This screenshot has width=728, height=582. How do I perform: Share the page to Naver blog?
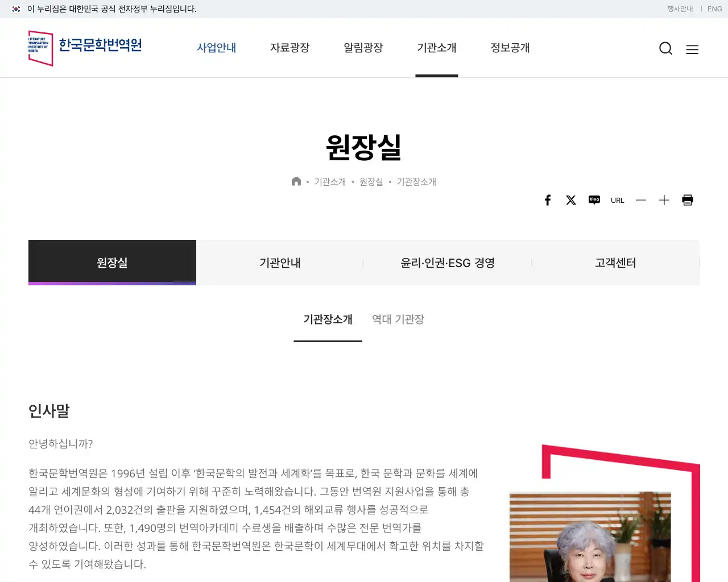click(594, 200)
